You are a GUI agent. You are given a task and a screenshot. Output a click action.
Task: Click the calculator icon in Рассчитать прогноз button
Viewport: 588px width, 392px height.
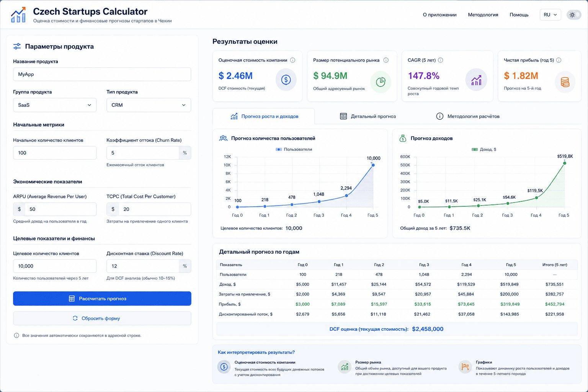72,299
